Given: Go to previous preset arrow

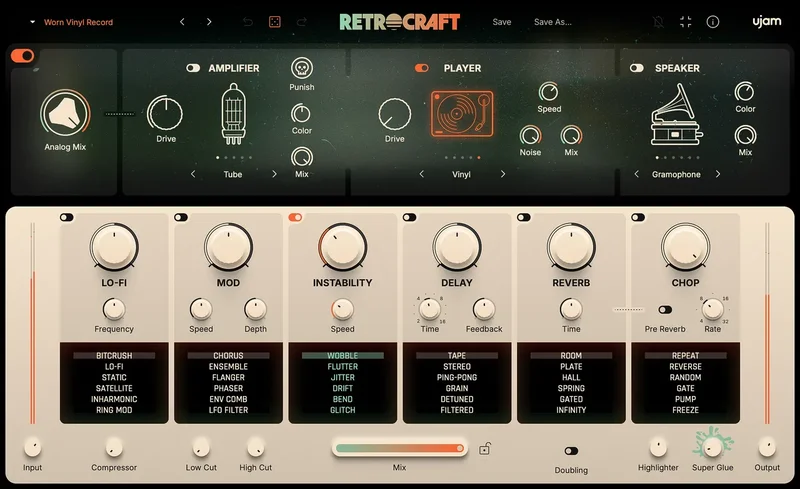Looking at the screenshot, I should (182, 22).
